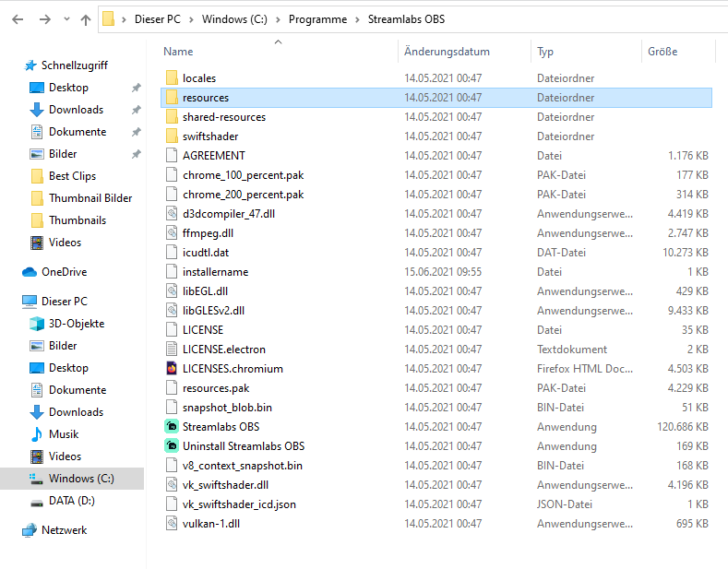The image size is (728, 569).
Task: Select the Uninstall Streamlabs OBS icon
Action: point(171,445)
